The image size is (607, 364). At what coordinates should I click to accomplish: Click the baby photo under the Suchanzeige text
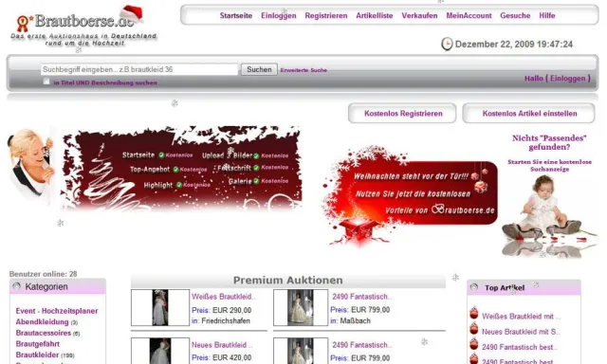tap(549, 215)
